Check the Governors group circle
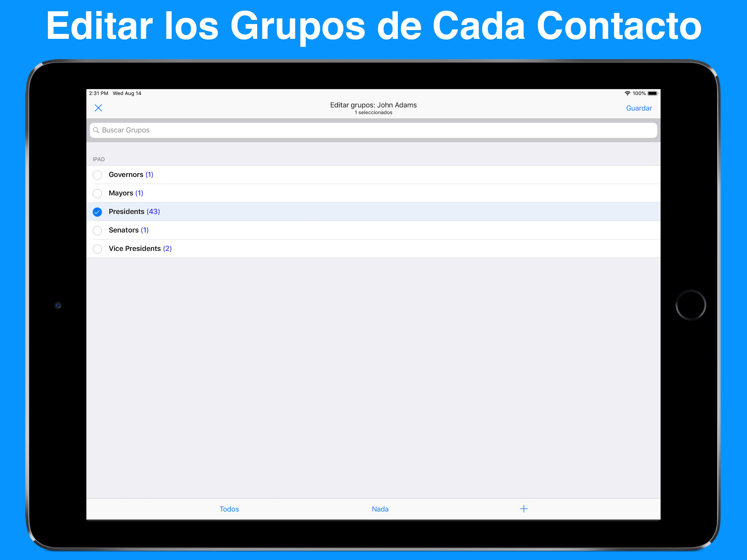The width and height of the screenshot is (747, 560). pyautogui.click(x=97, y=175)
